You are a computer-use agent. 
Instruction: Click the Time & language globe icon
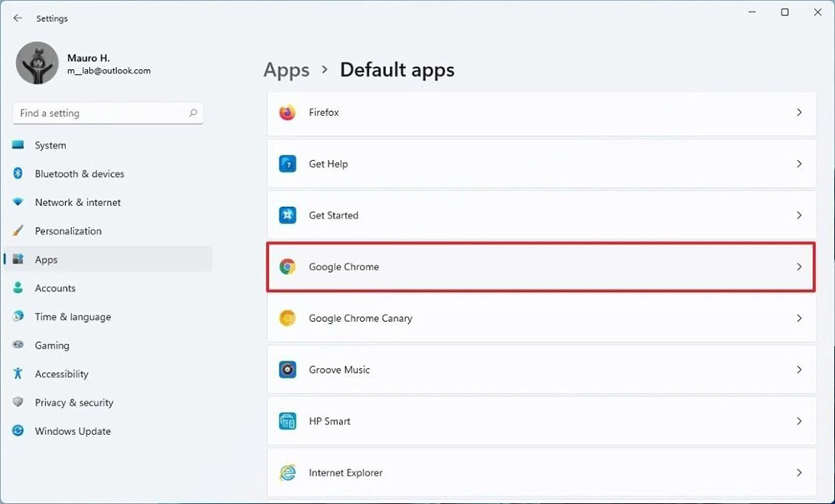click(18, 316)
